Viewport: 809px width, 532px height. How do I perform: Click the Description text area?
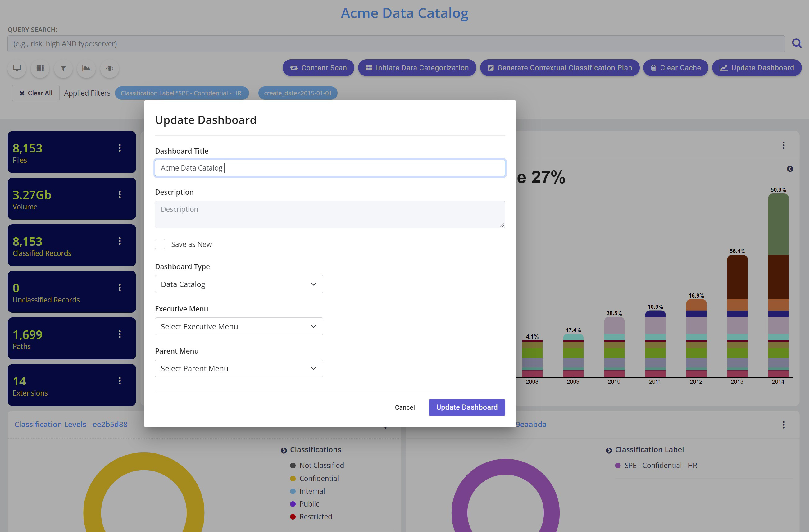click(x=330, y=214)
